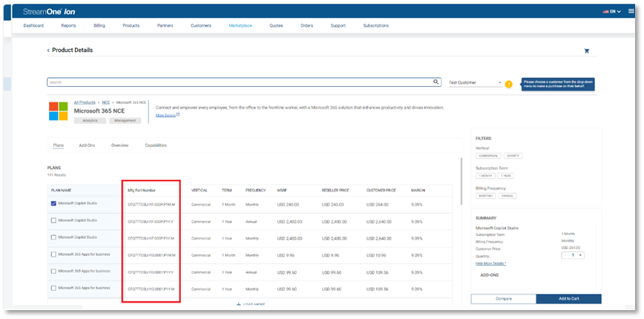Open the Test Customer dropdown
The width and height of the screenshot is (644, 319).
pyautogui.click(x=475, y=82)
